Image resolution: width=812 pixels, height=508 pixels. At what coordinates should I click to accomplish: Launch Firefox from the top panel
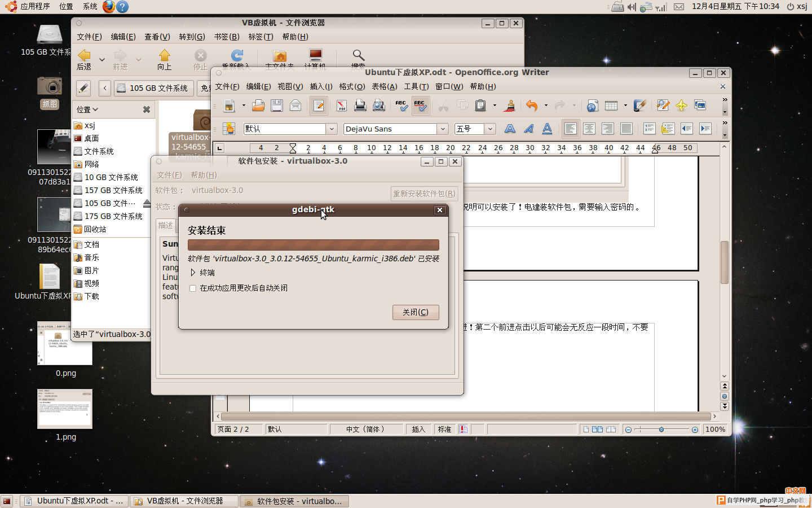pos(109,6)
